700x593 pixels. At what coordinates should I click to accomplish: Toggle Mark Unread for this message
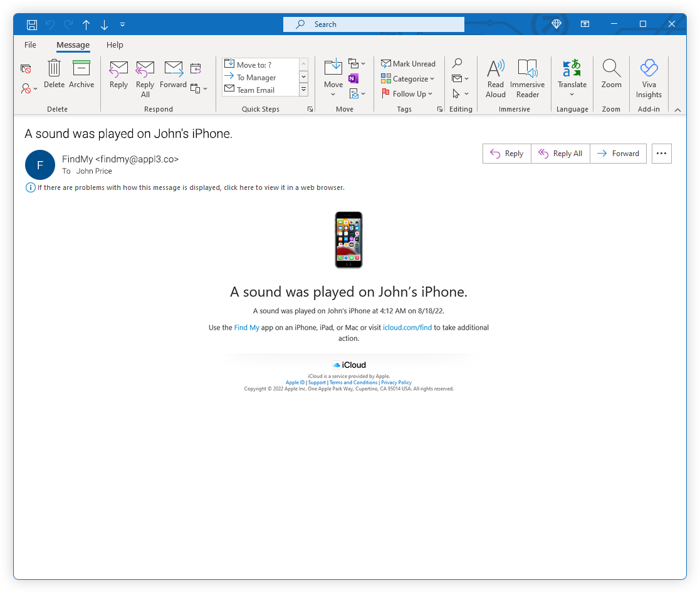click(x=408, y=64)
